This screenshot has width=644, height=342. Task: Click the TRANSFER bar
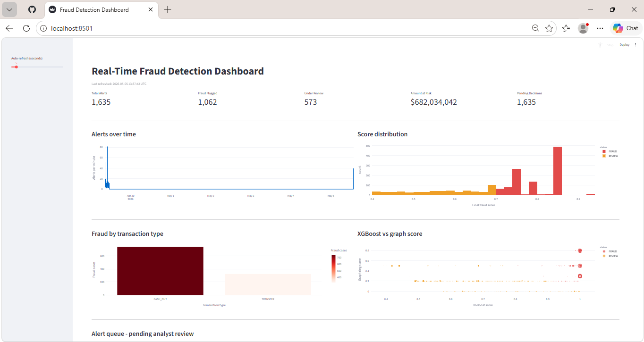(x=268, y=284)
